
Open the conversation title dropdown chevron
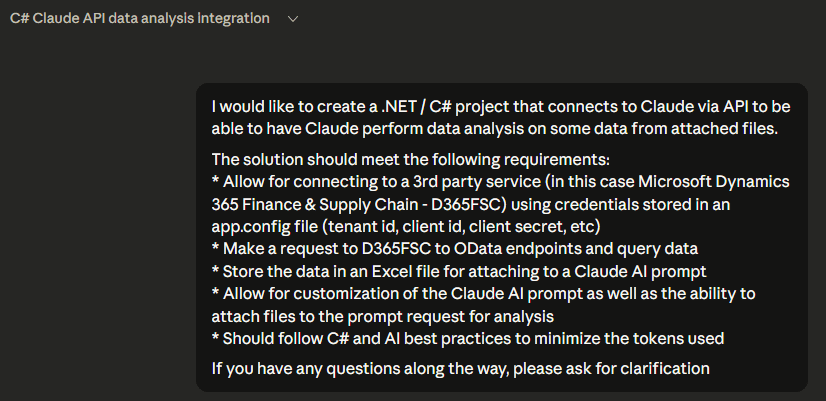[292, 19]
